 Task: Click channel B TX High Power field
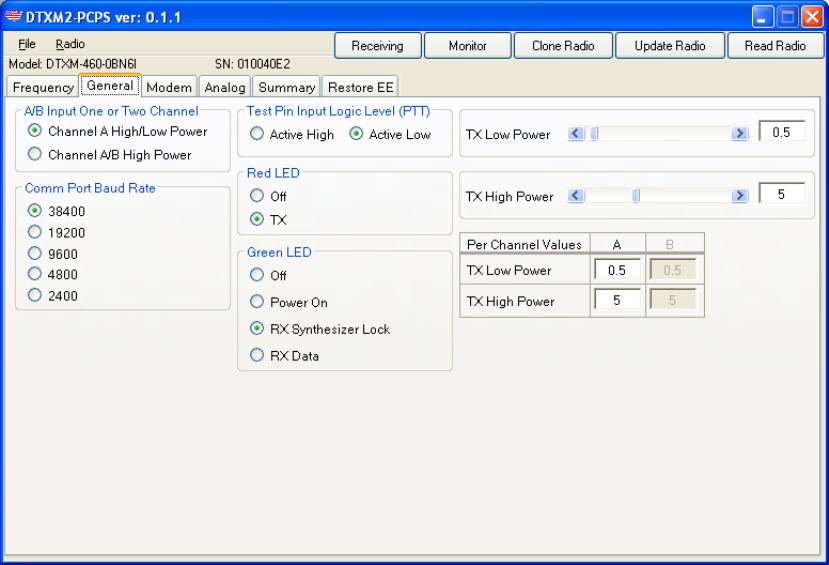pyautogui.click(x=673, y=300)
